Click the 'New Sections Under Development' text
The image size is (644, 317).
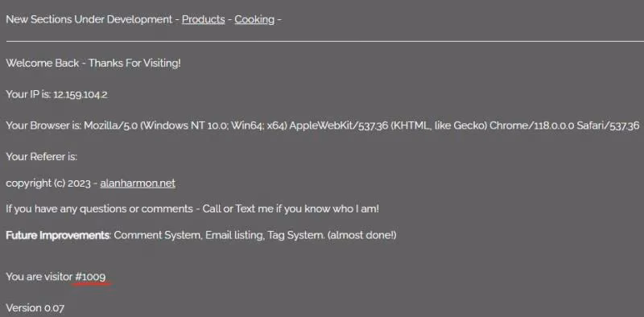click(89, 19)
